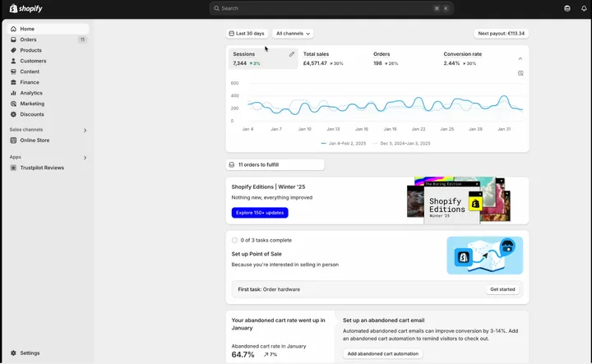This screenshot has height=364, width=592.
Task: Open Last 30 days date picker
Action: click(247, 34)
